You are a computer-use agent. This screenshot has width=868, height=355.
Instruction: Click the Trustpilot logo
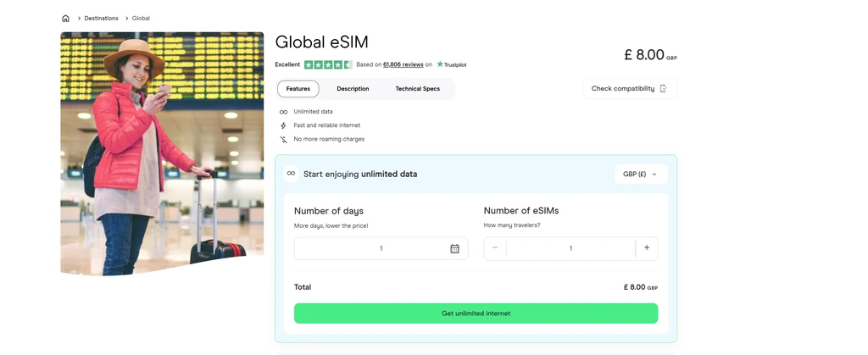452,64
